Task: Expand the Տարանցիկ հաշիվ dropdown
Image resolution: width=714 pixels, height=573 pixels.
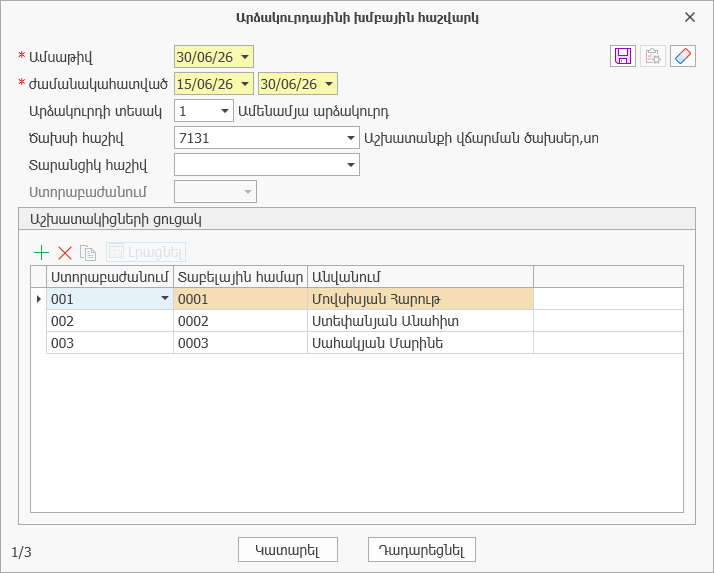Action: 351,165
